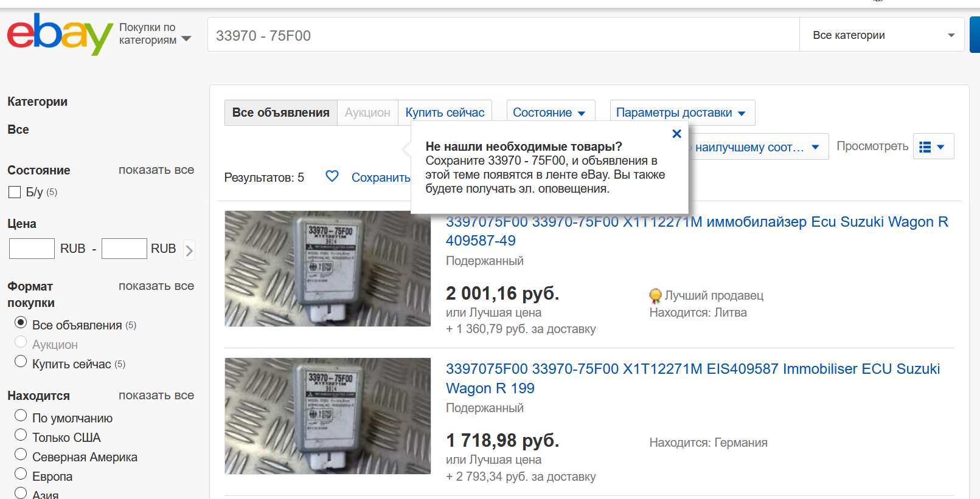Click the Все category link

[x=18, y=129]
